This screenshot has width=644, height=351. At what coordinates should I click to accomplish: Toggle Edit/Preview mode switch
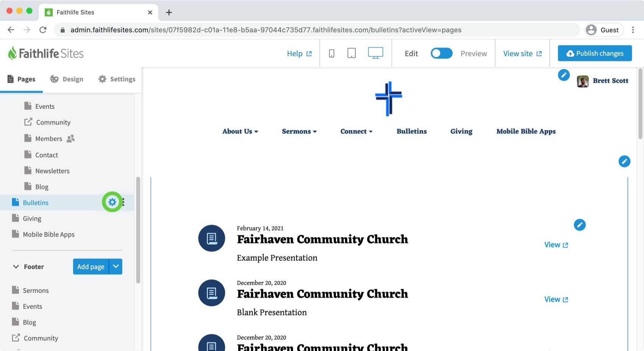point(441,53)
